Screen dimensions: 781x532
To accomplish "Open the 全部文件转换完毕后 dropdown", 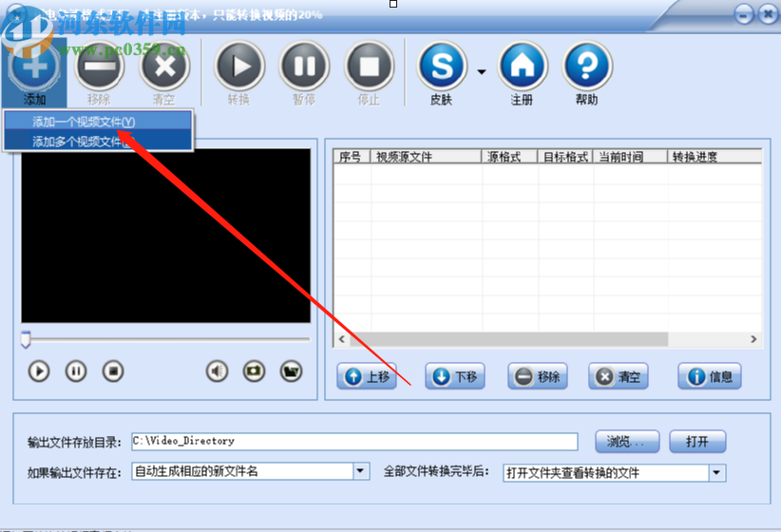I will coord(716,473).
